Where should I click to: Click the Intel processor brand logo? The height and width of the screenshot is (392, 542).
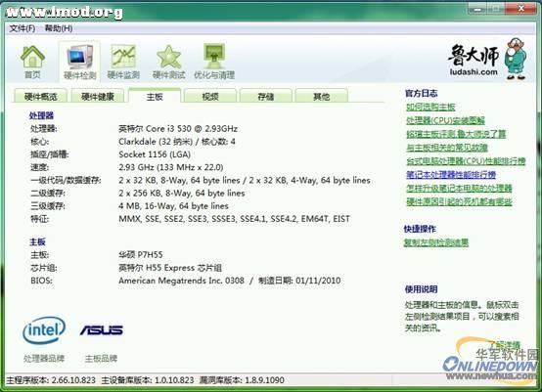[x=44, y=330]
